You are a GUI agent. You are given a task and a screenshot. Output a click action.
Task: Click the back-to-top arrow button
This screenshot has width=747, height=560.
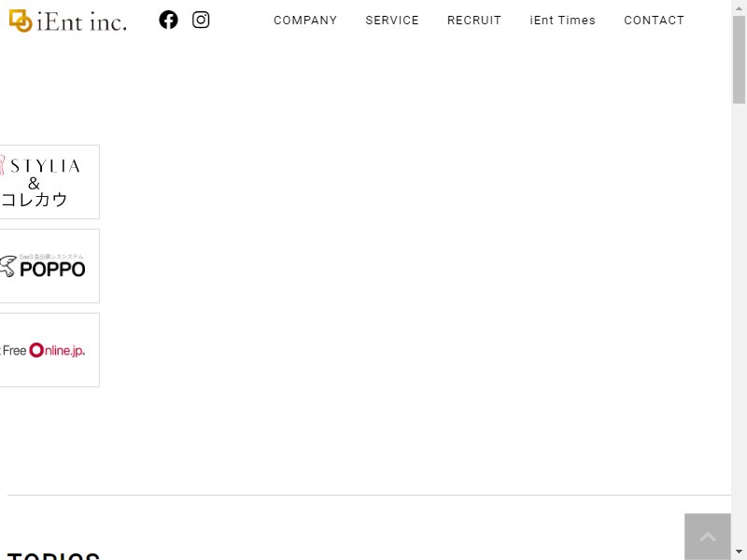point(708,537)
